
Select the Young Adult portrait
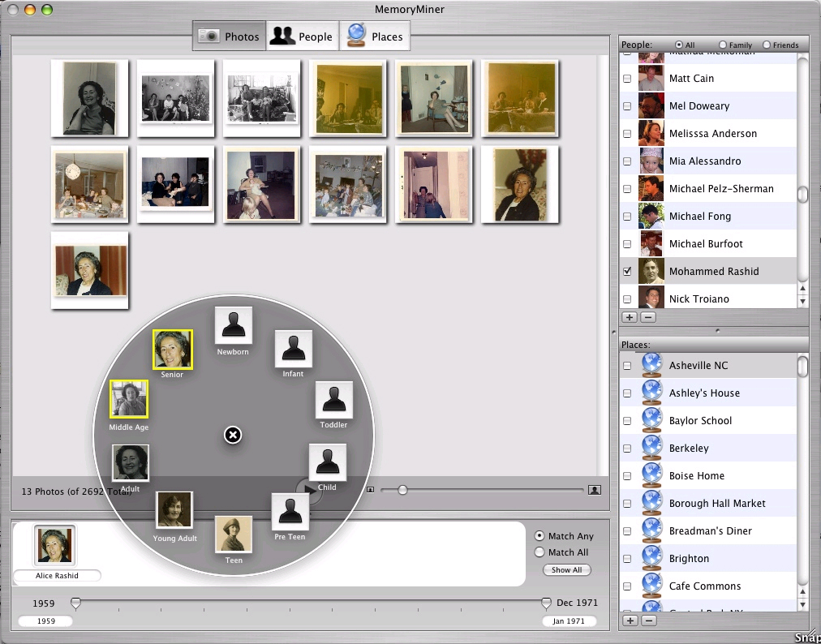pyautogui.click(x=175, y=509)
